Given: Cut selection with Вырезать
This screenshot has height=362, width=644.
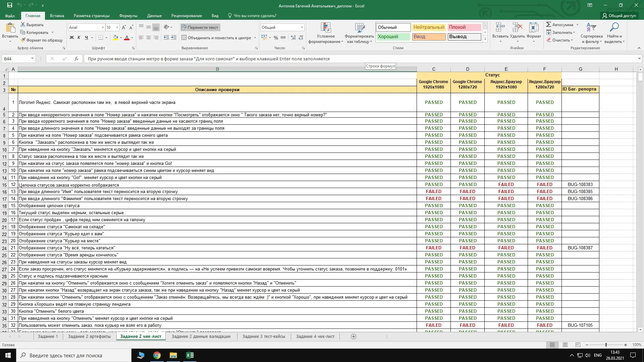Looking at the screenshot, I should 32,25.
